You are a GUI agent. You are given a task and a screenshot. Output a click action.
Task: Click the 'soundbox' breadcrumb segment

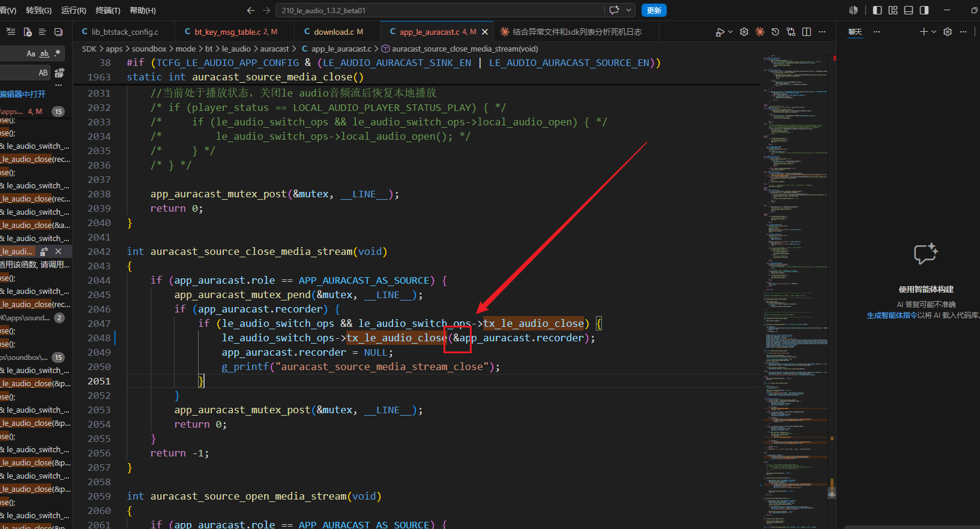click(x=149, y=49)
